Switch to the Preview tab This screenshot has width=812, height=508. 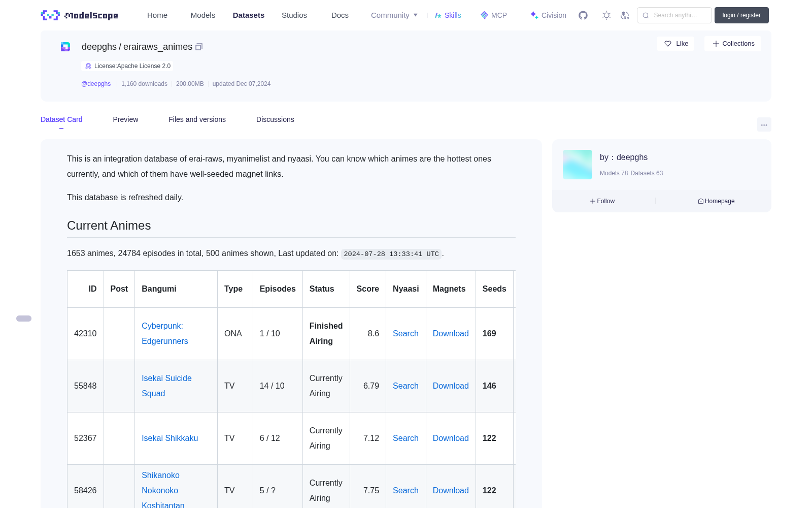[x=125, y=119]
